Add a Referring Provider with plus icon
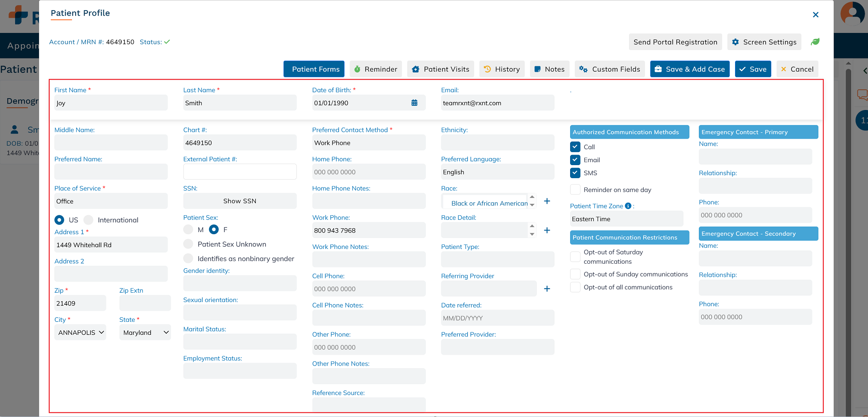Screen dimensions: 868x417 pyautogui.click(x=547, y=289)
